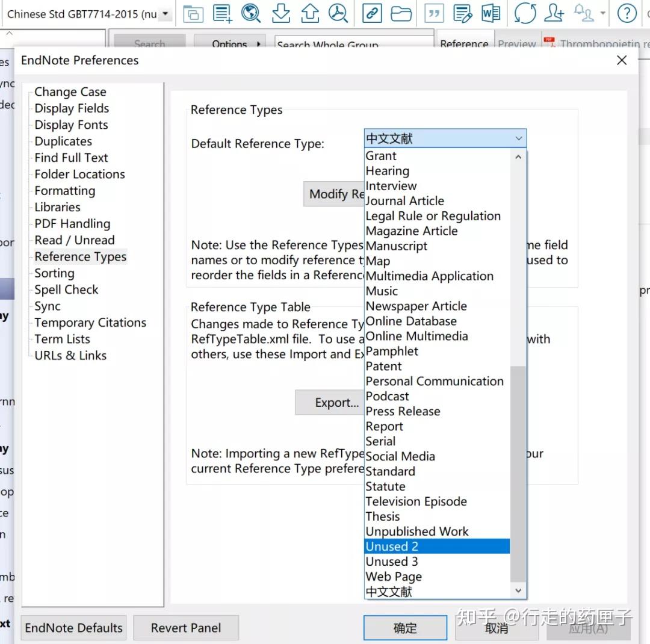Click the Export up-arrow icon
Screen dimensions: 650x644
310,13
